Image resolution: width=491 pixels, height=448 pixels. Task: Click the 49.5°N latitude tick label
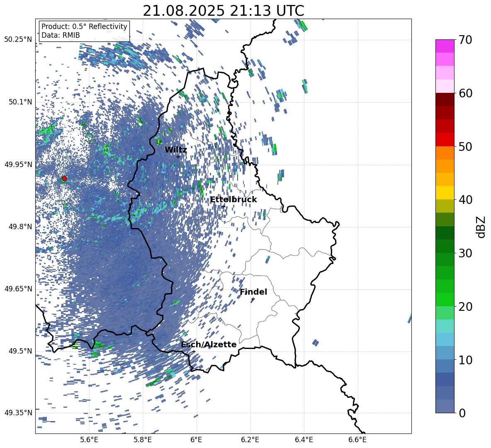tap(20, 351)
